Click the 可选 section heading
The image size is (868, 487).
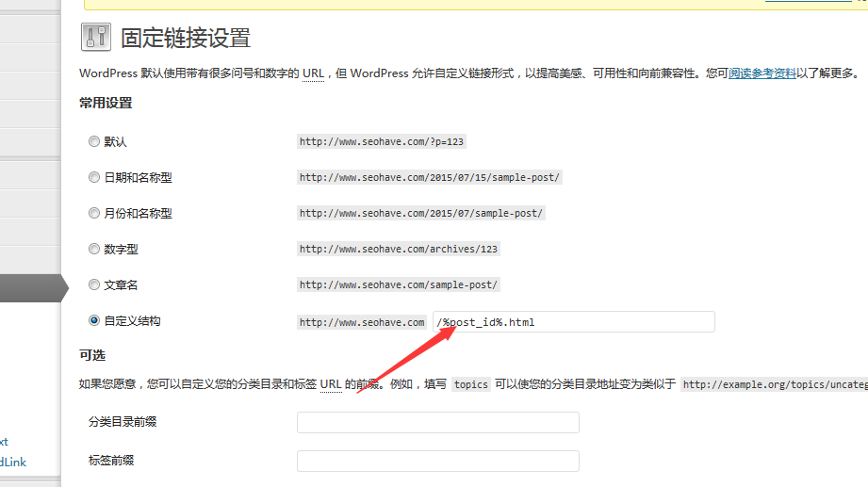[92, 355]
